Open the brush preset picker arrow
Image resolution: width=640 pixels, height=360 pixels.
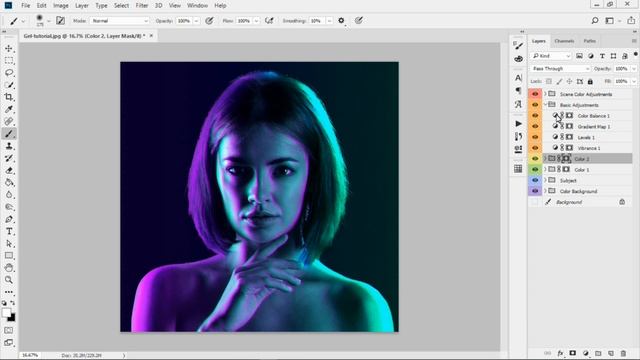(49, 21)
